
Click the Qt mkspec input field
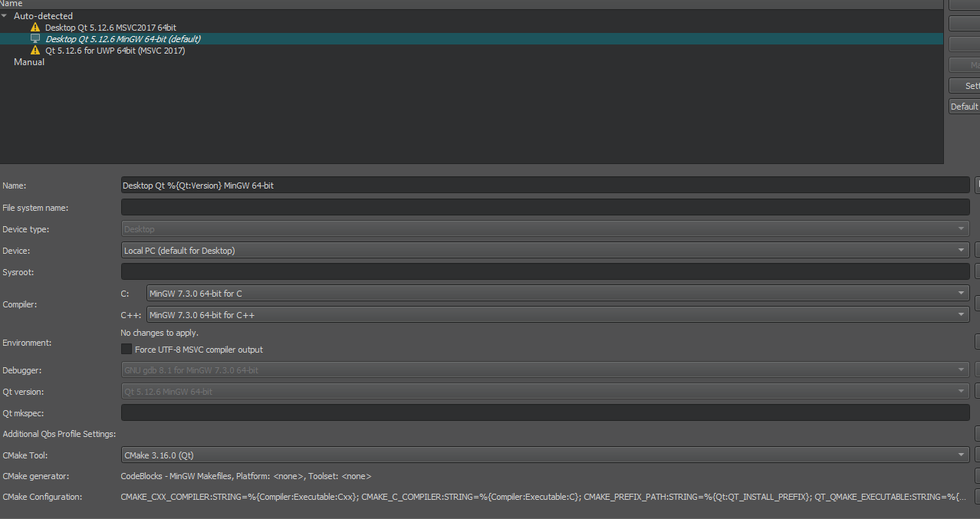[x=544, y=413]
